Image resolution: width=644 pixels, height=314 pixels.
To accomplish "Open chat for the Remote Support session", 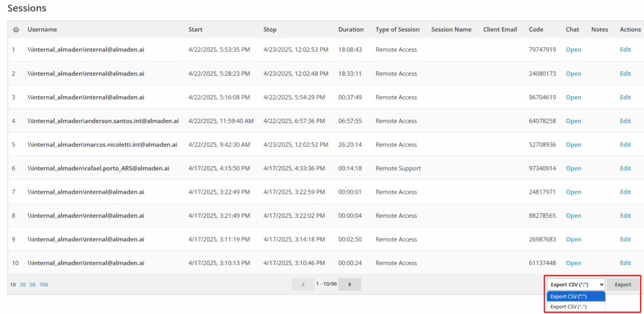I will pos(573,169).
